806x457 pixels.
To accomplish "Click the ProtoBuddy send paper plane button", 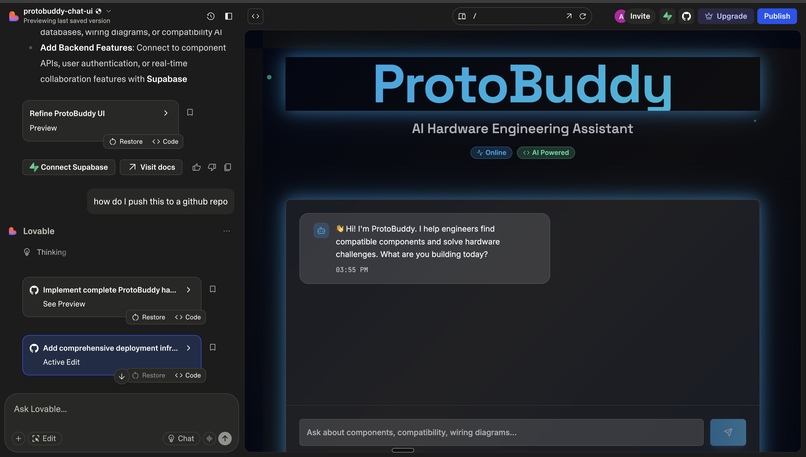I will tap(728, 432).
